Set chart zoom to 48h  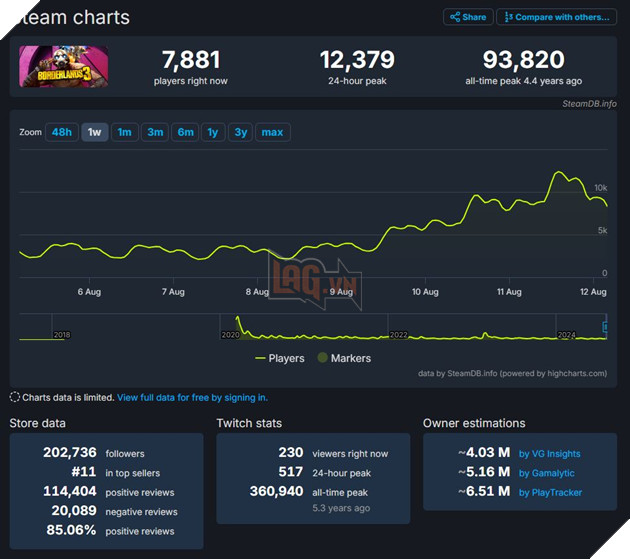(x=62, y=132)
